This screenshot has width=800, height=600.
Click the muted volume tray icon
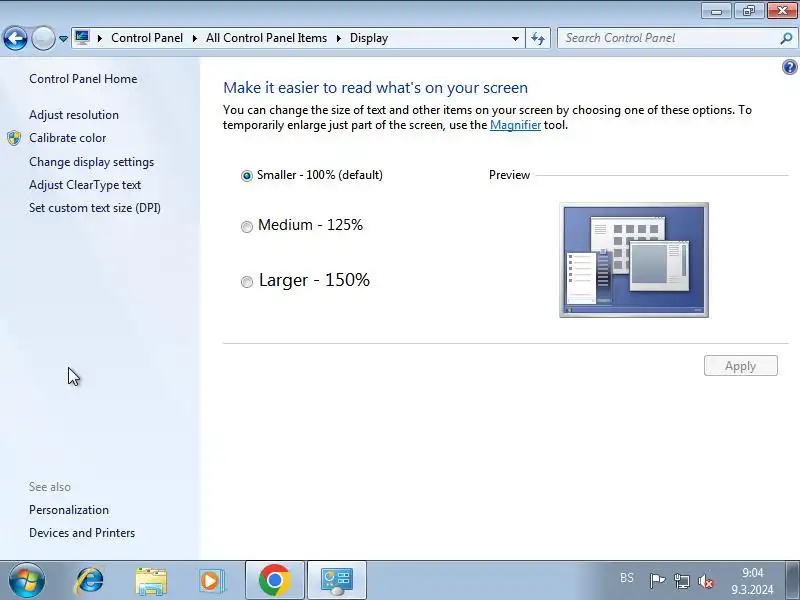(706, 581)
